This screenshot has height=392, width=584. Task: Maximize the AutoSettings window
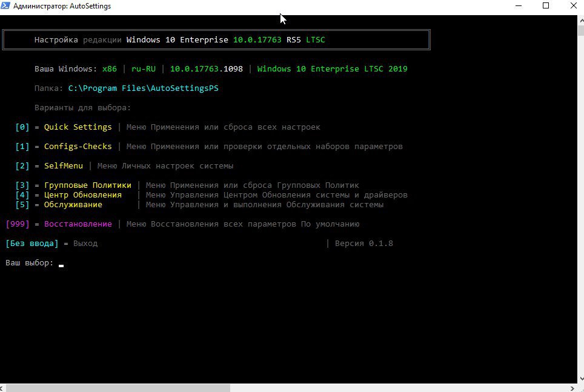(546, 5)
